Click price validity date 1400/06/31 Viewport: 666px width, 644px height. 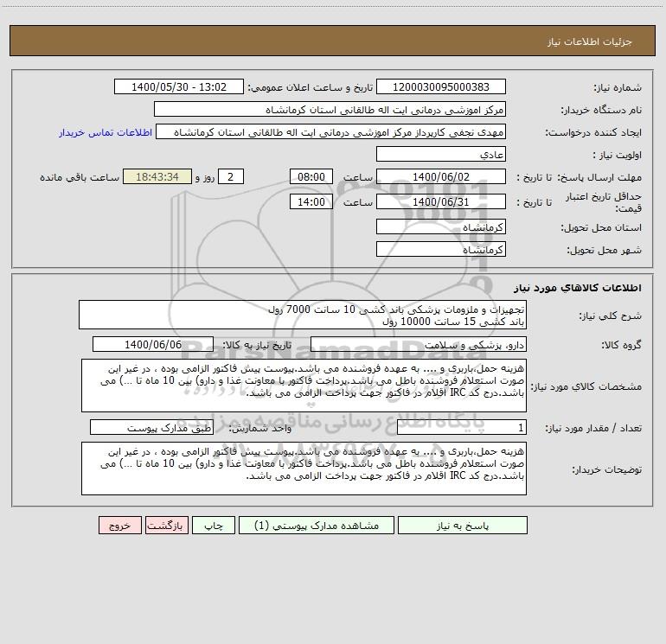[x=441, y=201]
